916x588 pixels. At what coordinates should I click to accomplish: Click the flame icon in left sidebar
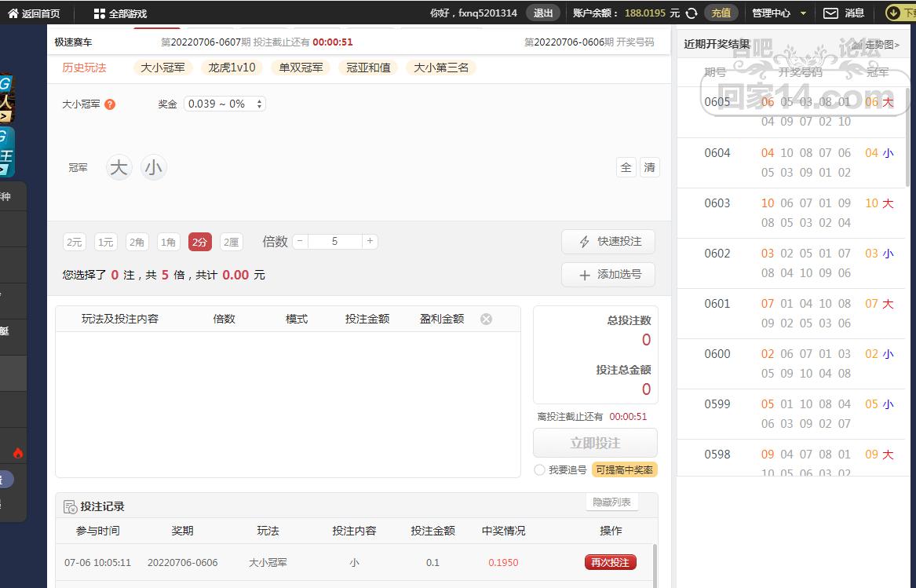pos(18,453)
